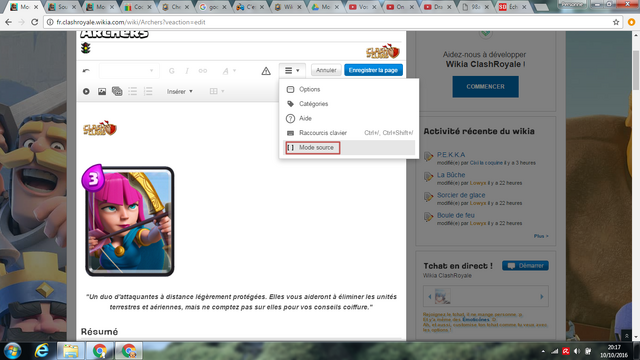Screen dimensions: 640x360
Task: Click the Lowyx user link under La Bûche
Action: pos(478,183)
